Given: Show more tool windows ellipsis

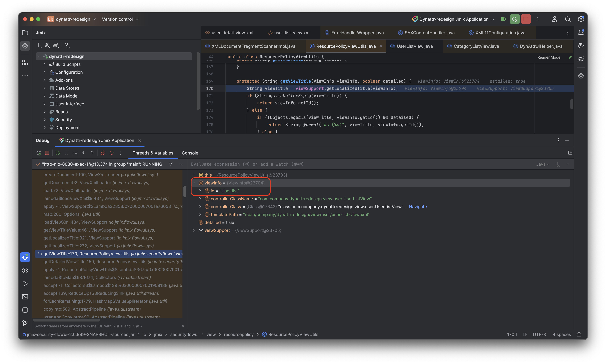Looking at the screenshot, I should pos(25,76).
